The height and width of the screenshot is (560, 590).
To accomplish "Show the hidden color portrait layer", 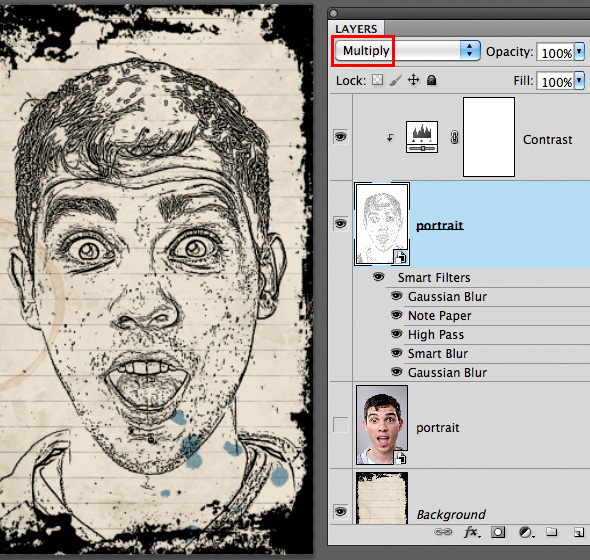I will point(341,425).
